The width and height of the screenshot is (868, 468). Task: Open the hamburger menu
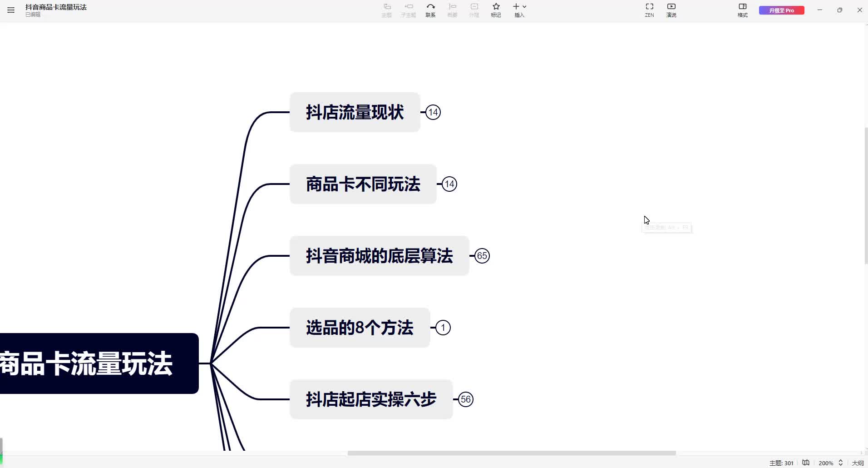click(x=11, y=10)
